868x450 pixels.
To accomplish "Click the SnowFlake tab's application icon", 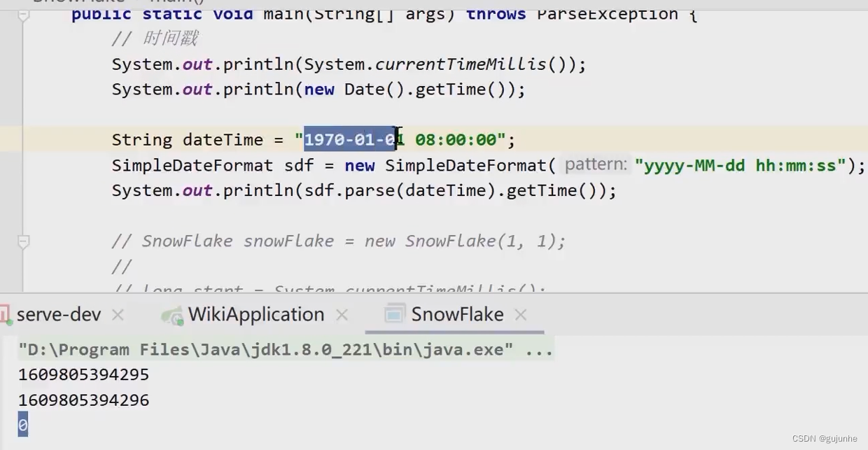I will [394, 315].
